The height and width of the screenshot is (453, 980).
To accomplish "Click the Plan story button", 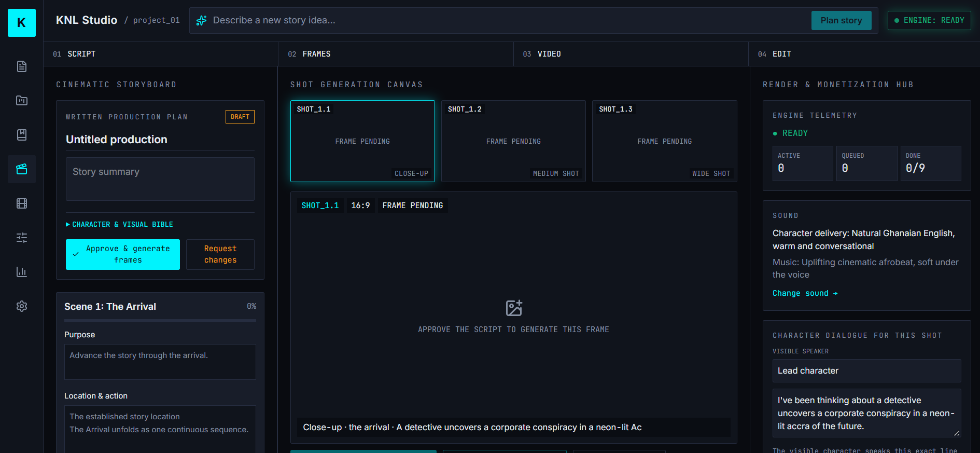I will (x=842, y=21).
